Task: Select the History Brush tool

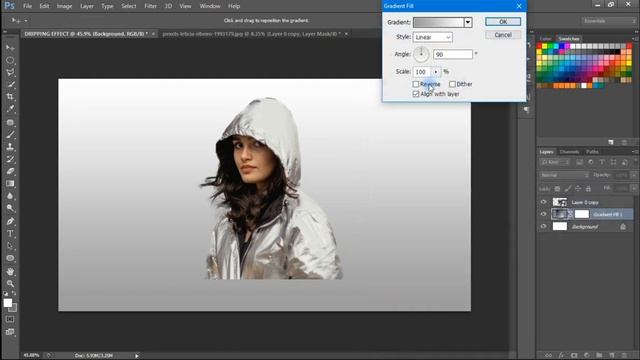Action: click(10, 159)
